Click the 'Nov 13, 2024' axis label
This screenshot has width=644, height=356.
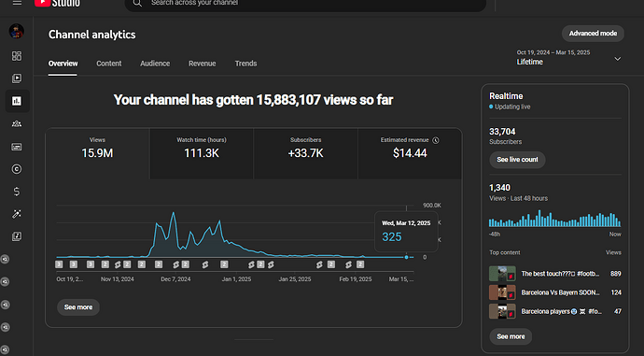[x=118, y=279]
